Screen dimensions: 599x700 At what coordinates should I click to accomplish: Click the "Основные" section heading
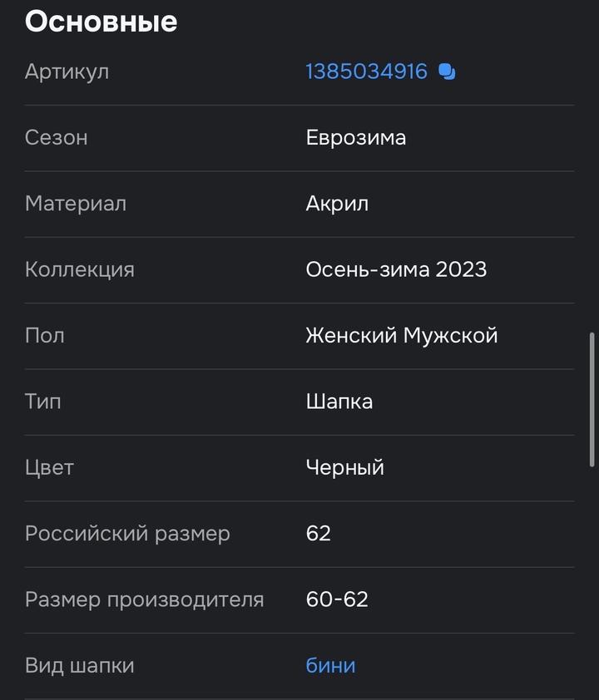(x=101, y=22)
